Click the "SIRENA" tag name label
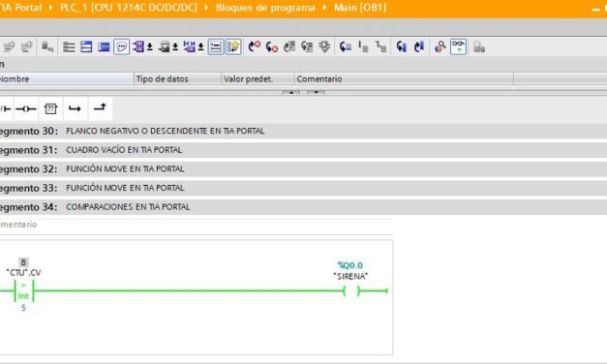Viewport: 607px width, 364px height. [350, 276]
